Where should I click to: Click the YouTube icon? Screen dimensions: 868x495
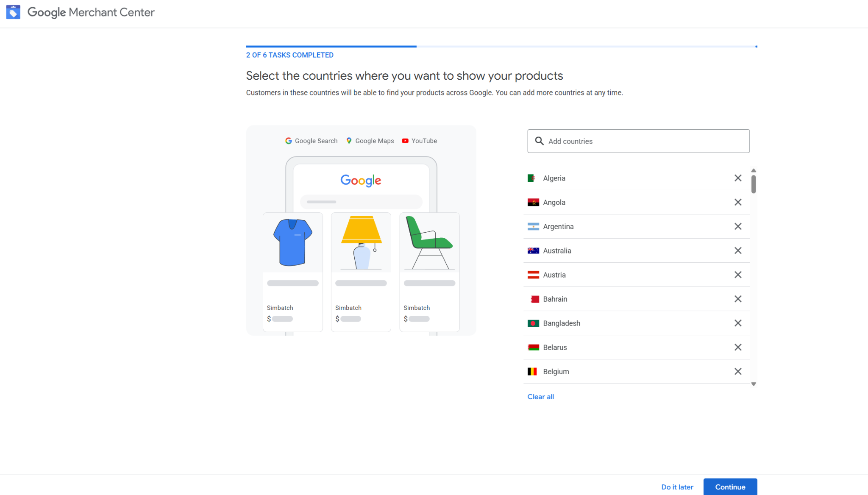(x=405, y=141)
